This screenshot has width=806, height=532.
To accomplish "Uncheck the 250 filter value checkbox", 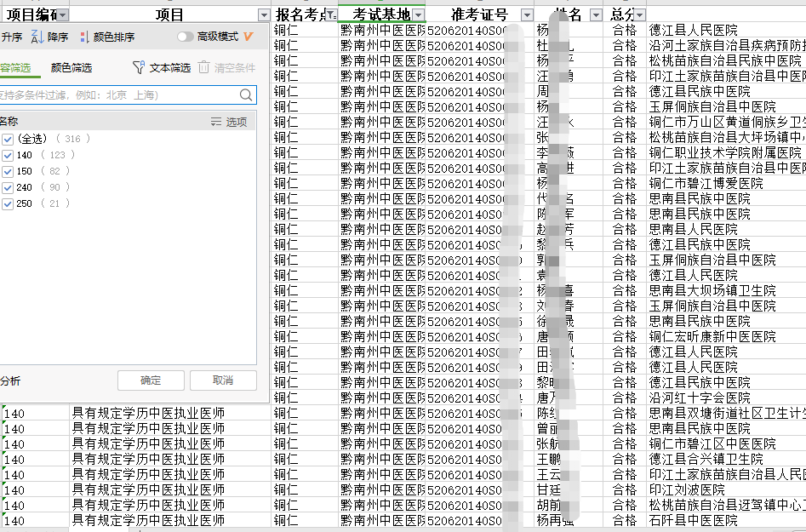I will pos(8,203).
